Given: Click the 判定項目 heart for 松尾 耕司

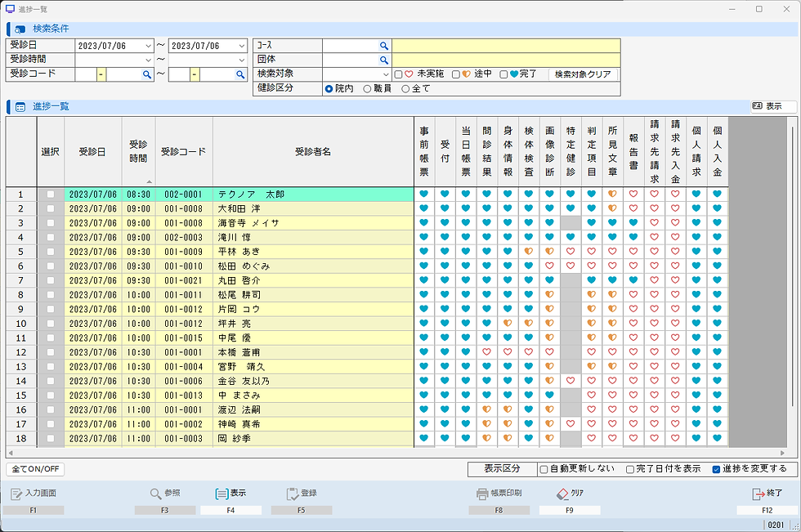Looking at the screenshot, I should tap(592, 294).
